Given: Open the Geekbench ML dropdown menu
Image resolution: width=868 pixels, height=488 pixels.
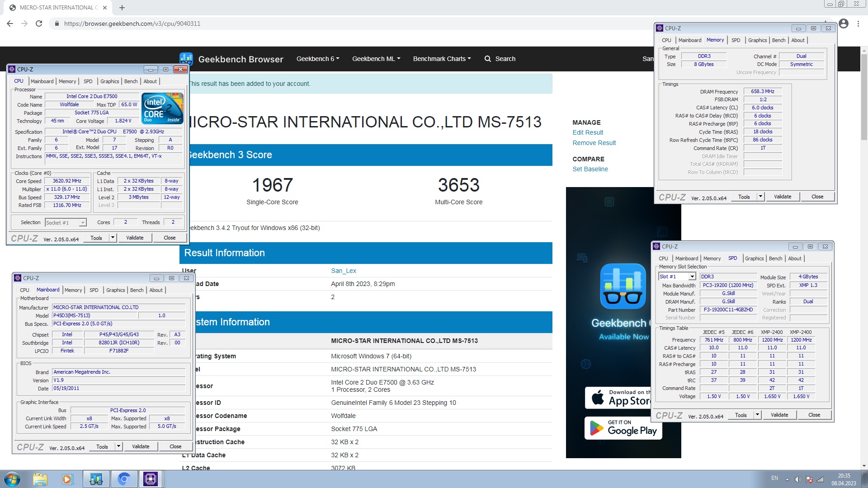Looking at the screenshot, I should (x=376, y=59).
